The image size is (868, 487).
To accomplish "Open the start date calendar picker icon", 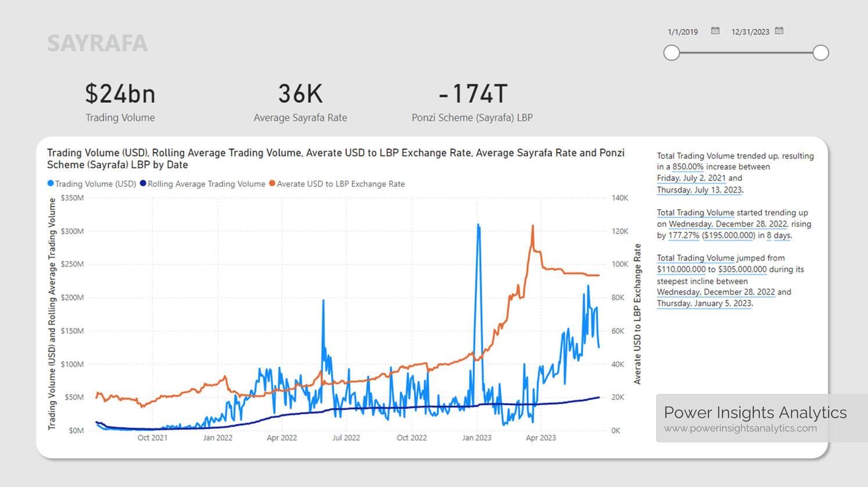I will [x=715, y=31].
